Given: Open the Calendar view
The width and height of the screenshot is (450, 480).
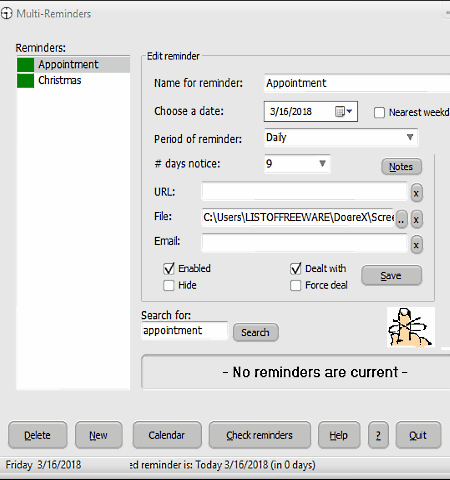Looking at the screenshot, I should [167, 435].
